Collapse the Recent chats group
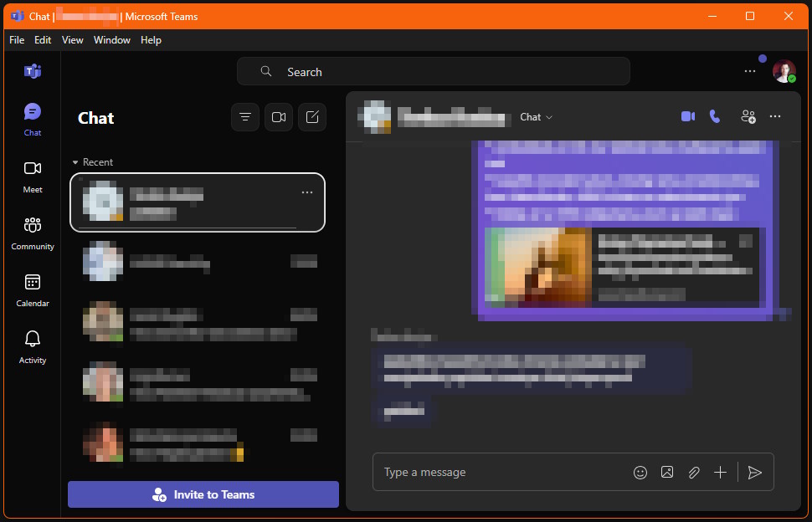812x522 pixels. tap(93, 162)
